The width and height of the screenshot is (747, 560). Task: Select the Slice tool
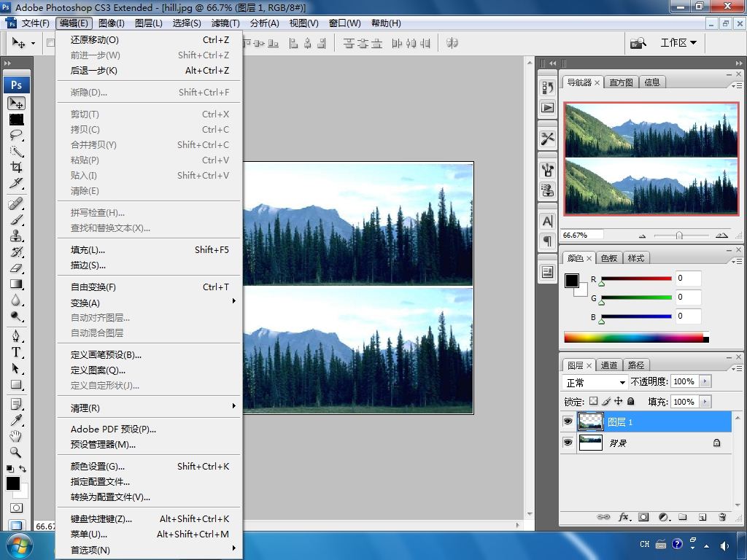tap(16, 183)
